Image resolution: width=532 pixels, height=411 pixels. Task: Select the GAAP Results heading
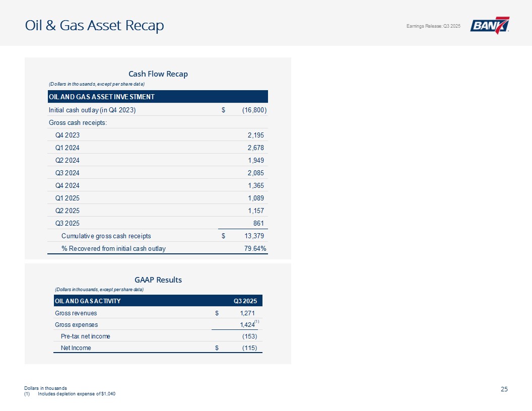(158, 280)
